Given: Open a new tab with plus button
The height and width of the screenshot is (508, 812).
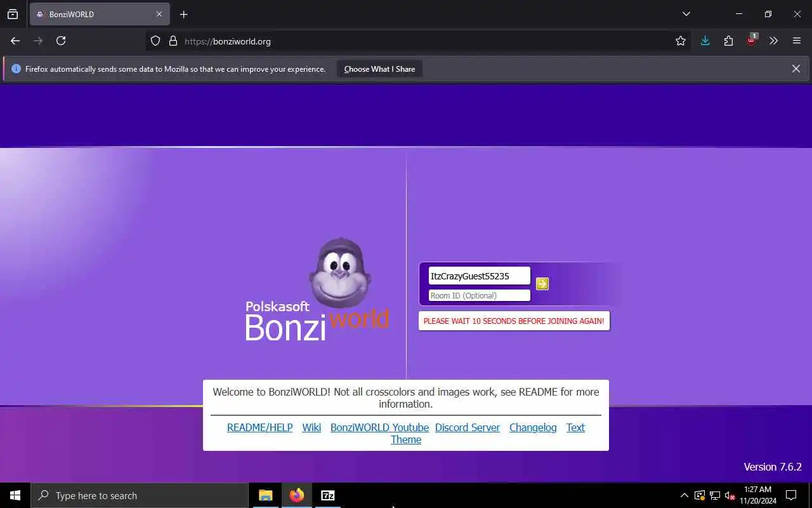Looking at the screenshot, I should click(x=184, y=14).
